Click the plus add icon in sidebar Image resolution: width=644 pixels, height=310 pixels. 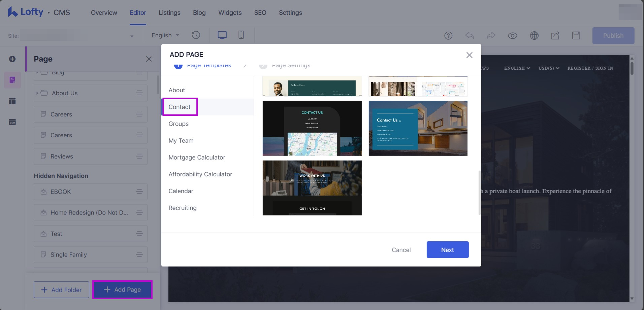click(12, 59)
